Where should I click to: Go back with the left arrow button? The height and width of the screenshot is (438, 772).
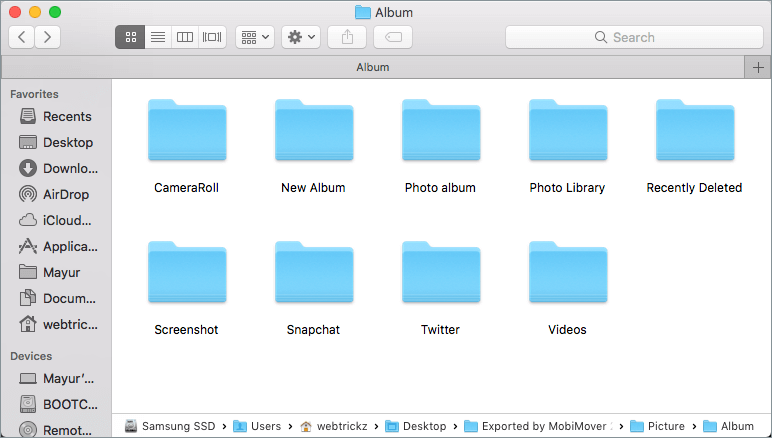[22, 37]
